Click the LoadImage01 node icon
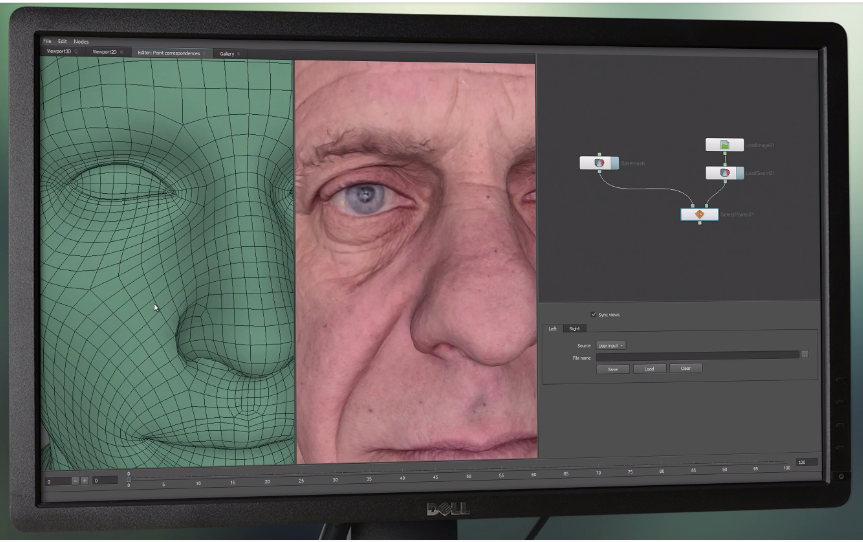 724,146
